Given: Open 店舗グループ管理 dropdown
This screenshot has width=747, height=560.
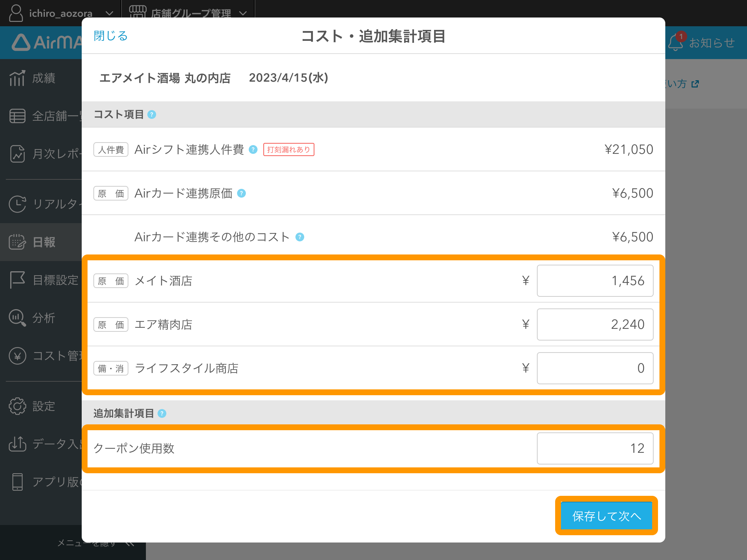Looking at the screenshot, I should click(x=188, y=13).
